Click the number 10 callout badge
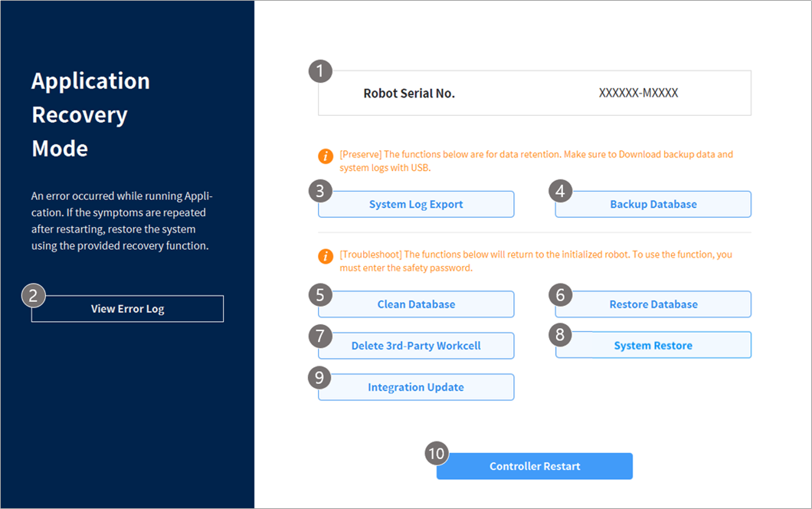The height and width of the screenshot is (509, 812). click(x=436, y=453)
